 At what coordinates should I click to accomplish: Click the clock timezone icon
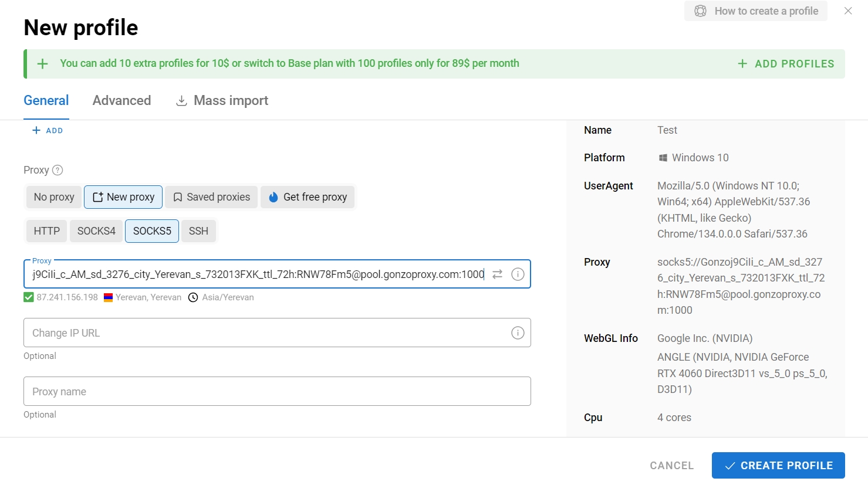(193, 297)
